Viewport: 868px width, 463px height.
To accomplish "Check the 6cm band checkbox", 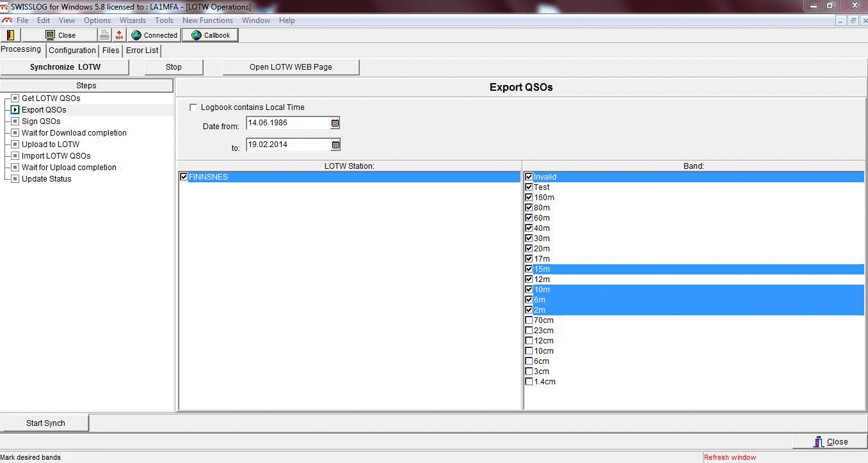I will point(529,361).
